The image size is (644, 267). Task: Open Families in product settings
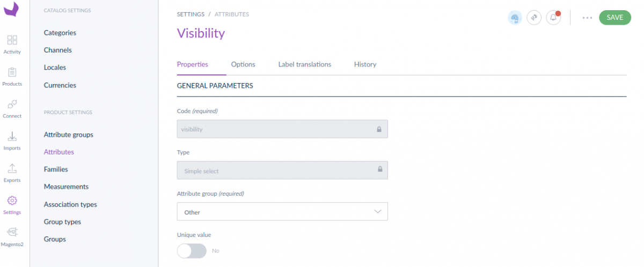tap(56, 169)
